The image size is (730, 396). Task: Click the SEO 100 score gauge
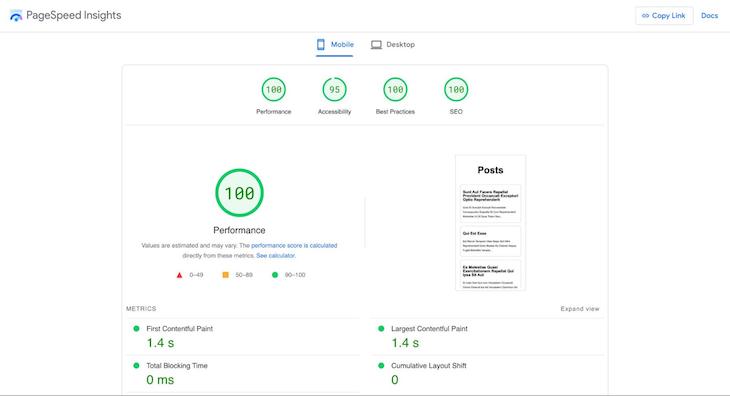click(x=456, y=89)
